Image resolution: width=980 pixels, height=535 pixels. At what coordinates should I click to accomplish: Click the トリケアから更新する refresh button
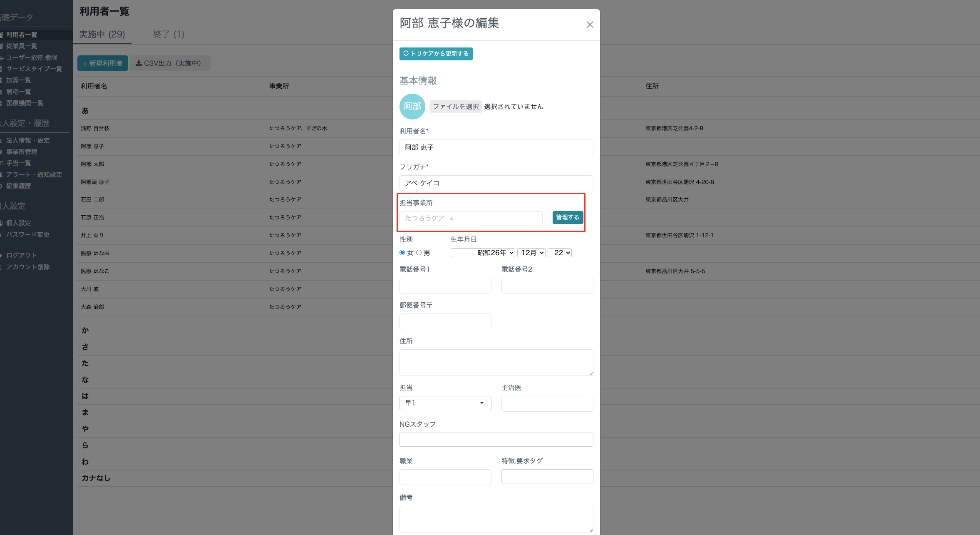click(436, 54)
